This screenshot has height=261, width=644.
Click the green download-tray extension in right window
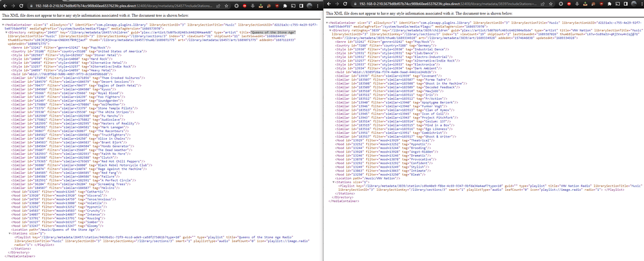pyautogui.click(x=585, y=3)
